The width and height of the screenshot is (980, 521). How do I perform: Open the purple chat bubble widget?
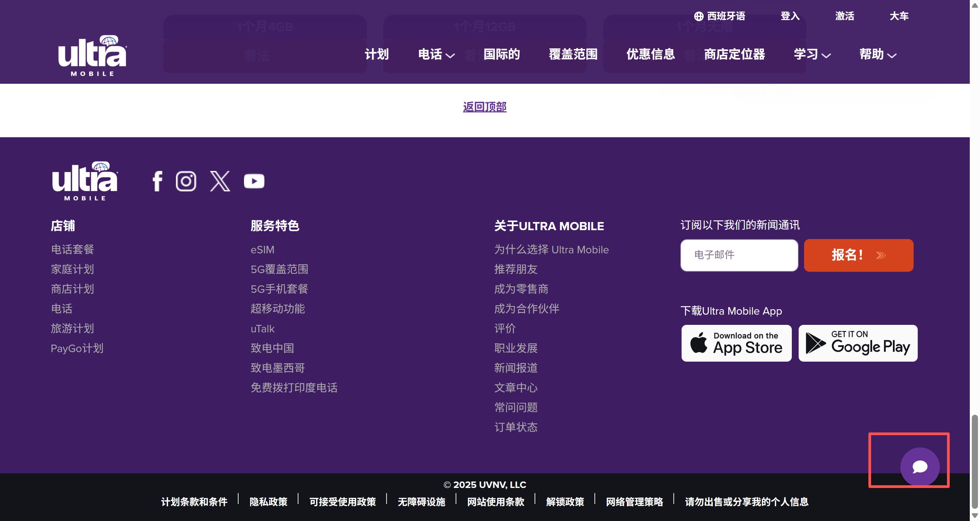pyautogui.click(x=920, y=467)
